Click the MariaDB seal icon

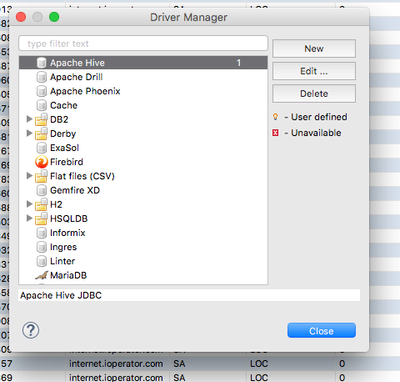(42, 275)
